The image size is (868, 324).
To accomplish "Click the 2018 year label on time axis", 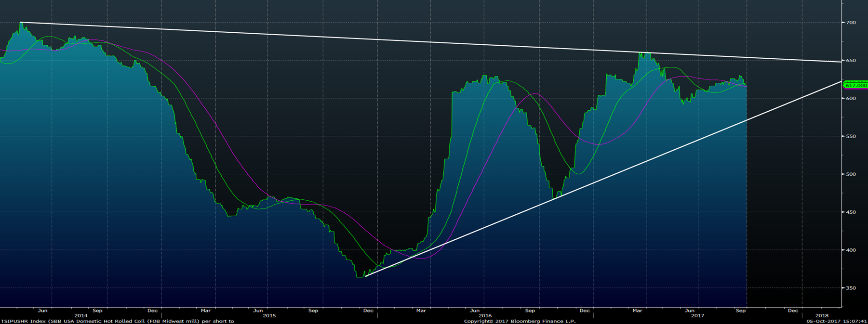I will click(x=822, y=316).
